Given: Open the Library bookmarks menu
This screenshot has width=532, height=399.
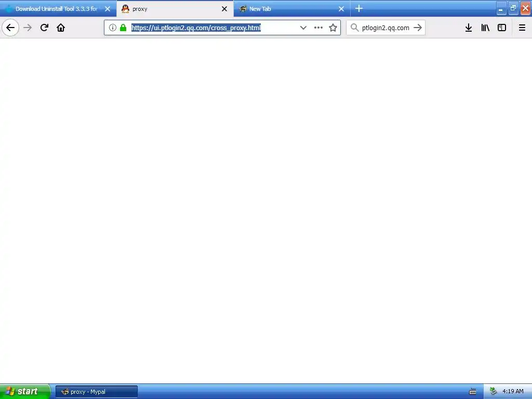Looking at the screenshot, I should (485, 28).
